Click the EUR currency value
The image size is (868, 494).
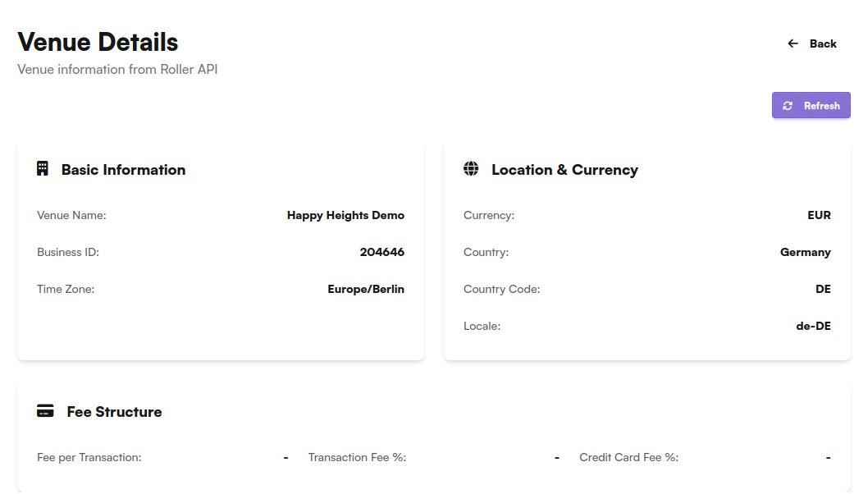point(819,215)
